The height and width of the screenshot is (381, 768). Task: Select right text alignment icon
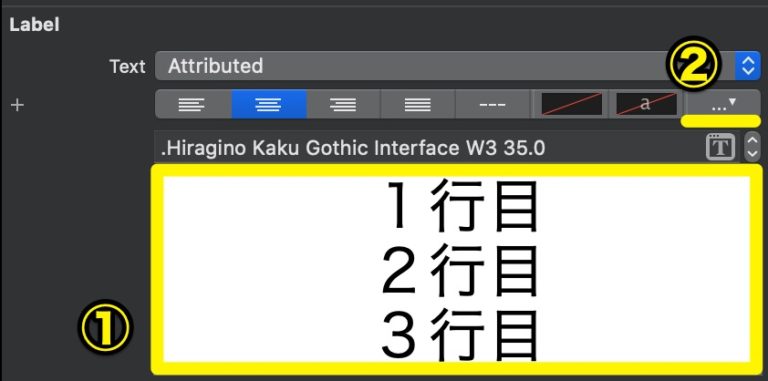point(343,104)
